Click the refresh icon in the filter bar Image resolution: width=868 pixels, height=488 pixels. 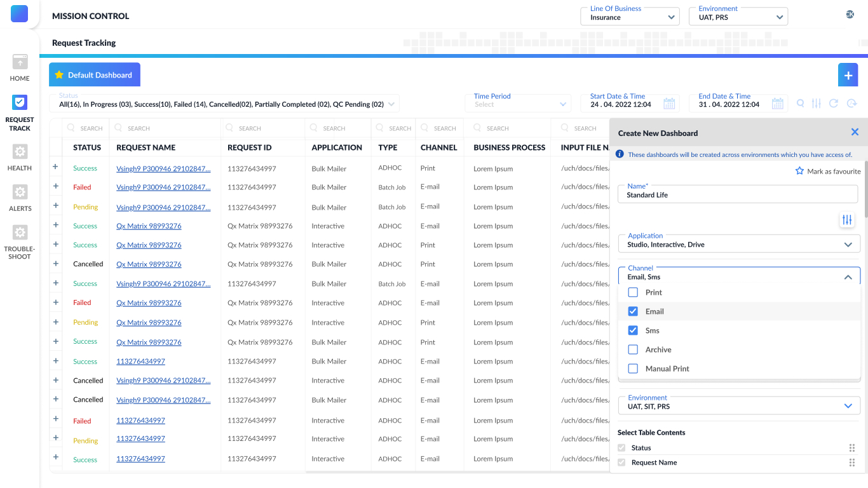(x=834, y=104)
